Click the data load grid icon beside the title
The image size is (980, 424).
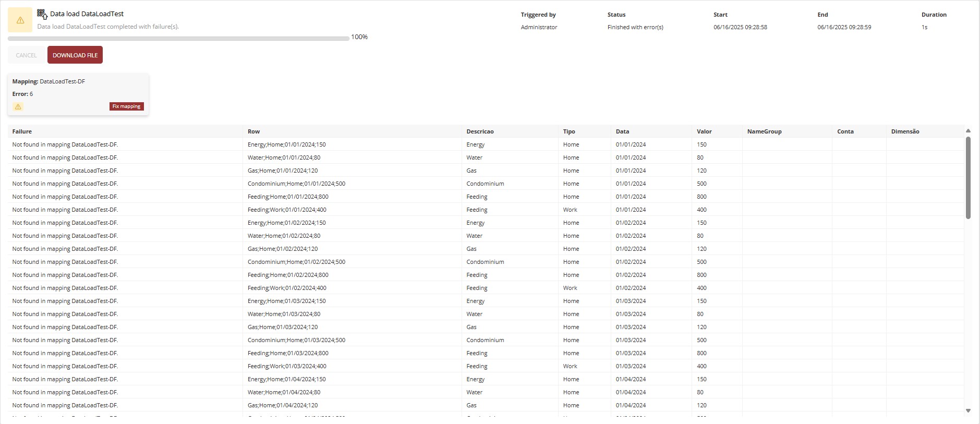coord(42,14)
